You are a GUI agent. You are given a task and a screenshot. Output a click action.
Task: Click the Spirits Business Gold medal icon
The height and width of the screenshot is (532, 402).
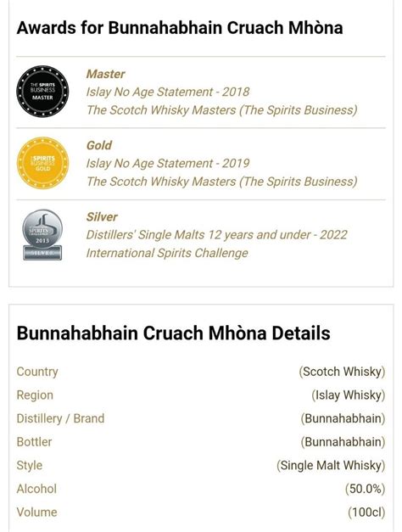[x=42, y=163]
